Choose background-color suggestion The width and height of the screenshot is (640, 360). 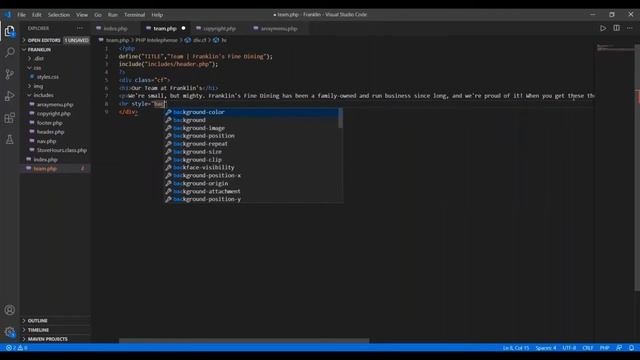pyautogui.click(x=251, y=112)
